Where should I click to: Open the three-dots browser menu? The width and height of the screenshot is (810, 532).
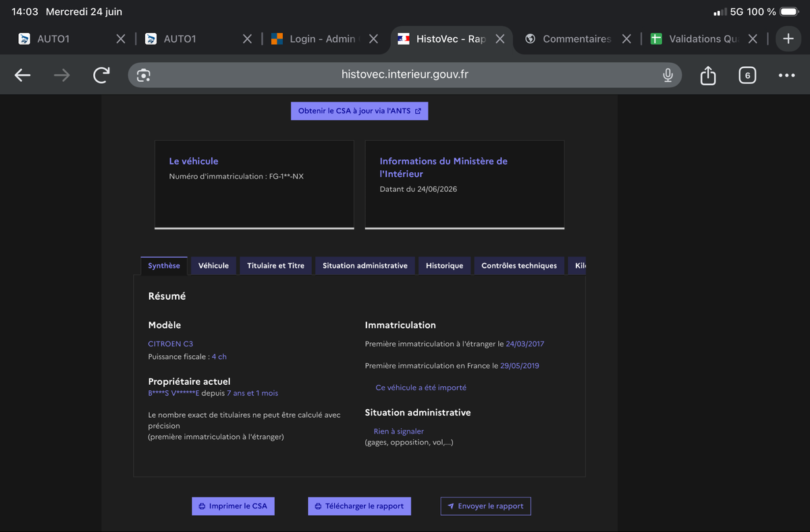pyautogui.click(x=786, y=76)
